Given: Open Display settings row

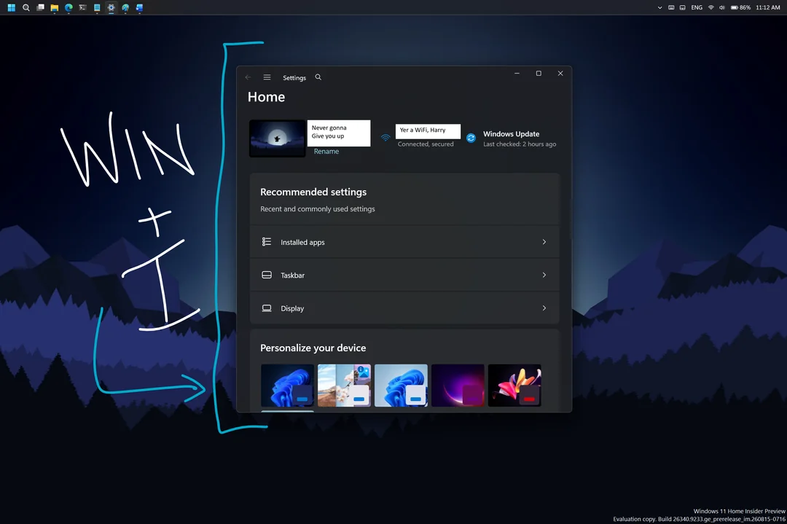Looking at the screenshot, I should (405, 308).
